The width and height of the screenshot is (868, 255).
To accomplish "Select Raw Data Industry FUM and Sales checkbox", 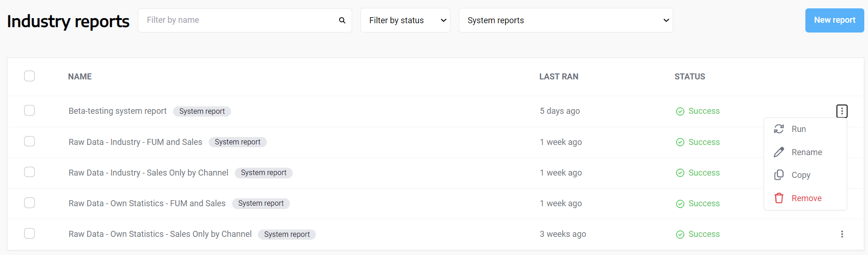I will [x=29, y=141].
